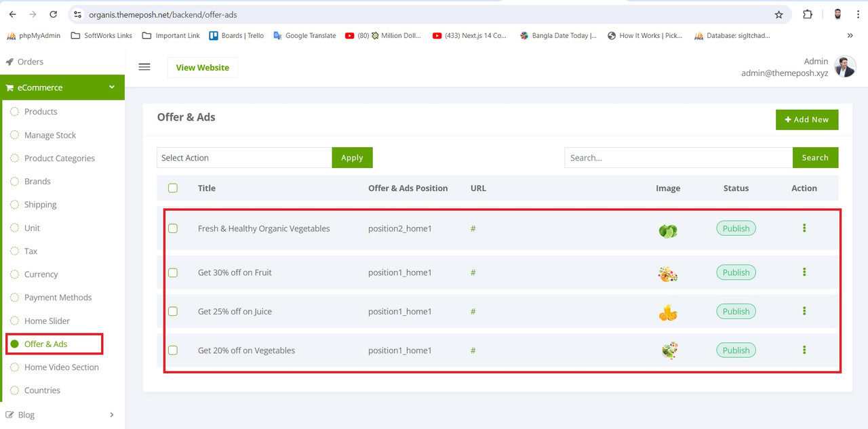Open the Database: sigltchad... bookmark
The width and height of the screenshot is (868, 429).
click(x=732, y=35)
